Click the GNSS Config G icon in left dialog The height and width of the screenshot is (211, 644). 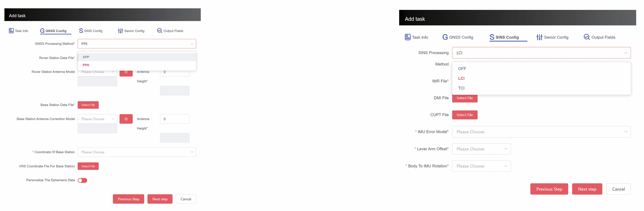[42, 31]
